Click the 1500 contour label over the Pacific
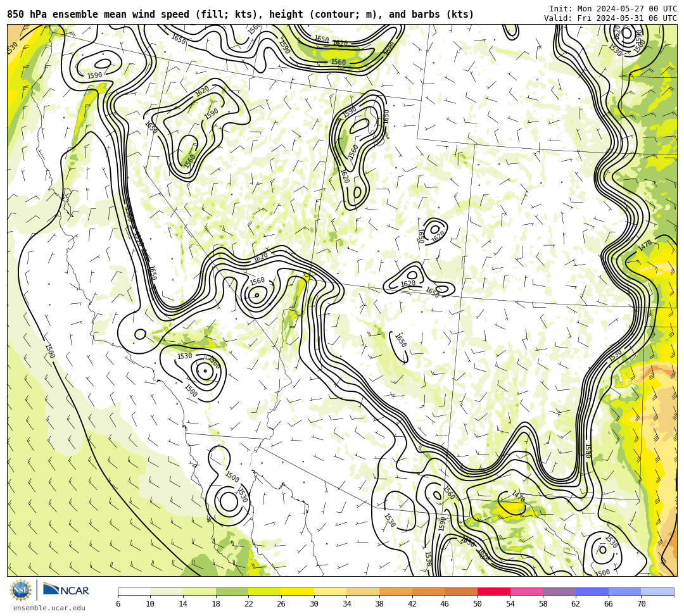The width and height of the screenshot is (684, 616). (x=50, y=351)
